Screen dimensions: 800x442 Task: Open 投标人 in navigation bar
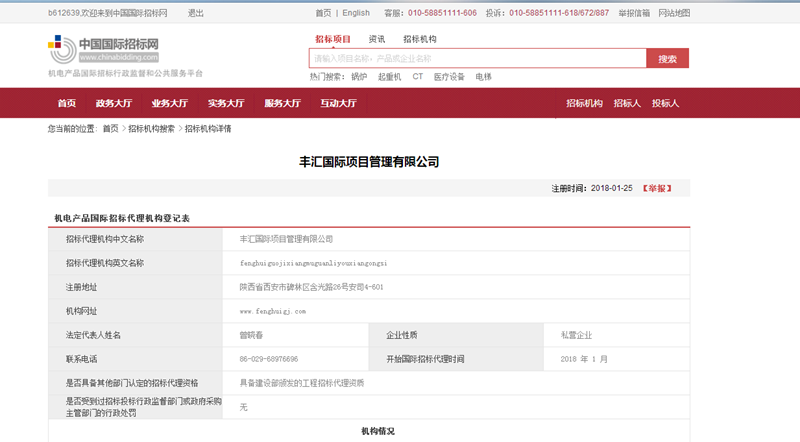click(x=665, y=103)
